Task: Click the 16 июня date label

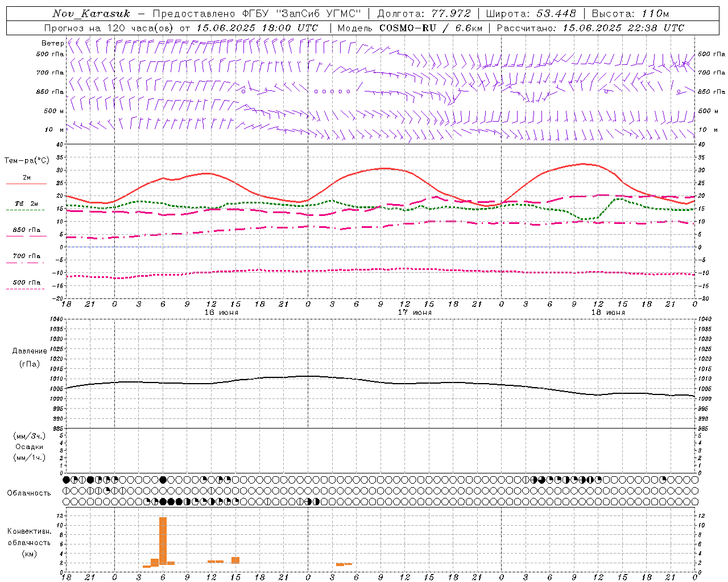Action: pos(221,312)
